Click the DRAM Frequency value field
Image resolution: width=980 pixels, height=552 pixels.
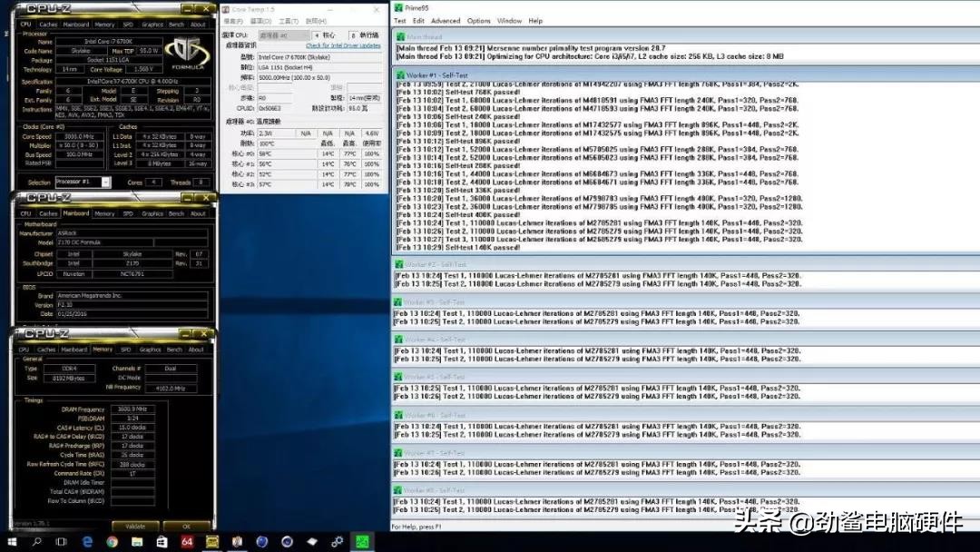132,409
